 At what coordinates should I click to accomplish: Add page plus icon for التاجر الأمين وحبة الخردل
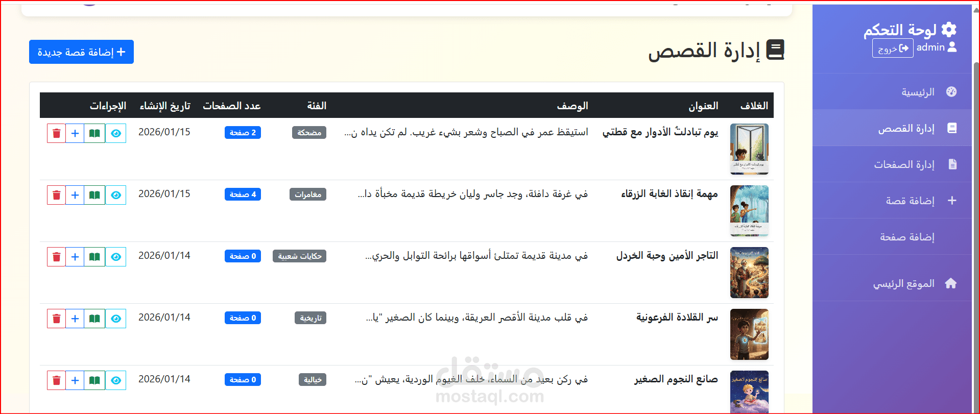click(x=75, y=257)
